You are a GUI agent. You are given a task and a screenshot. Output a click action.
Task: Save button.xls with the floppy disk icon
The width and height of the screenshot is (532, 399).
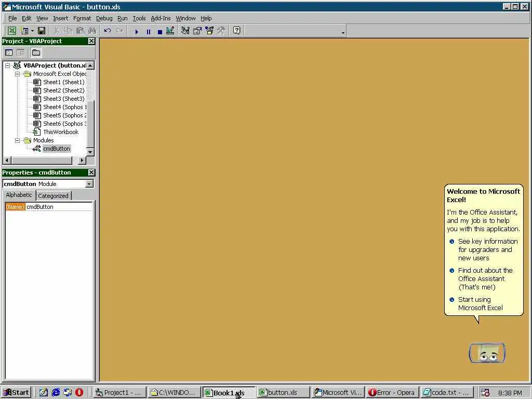click(42, 31)
